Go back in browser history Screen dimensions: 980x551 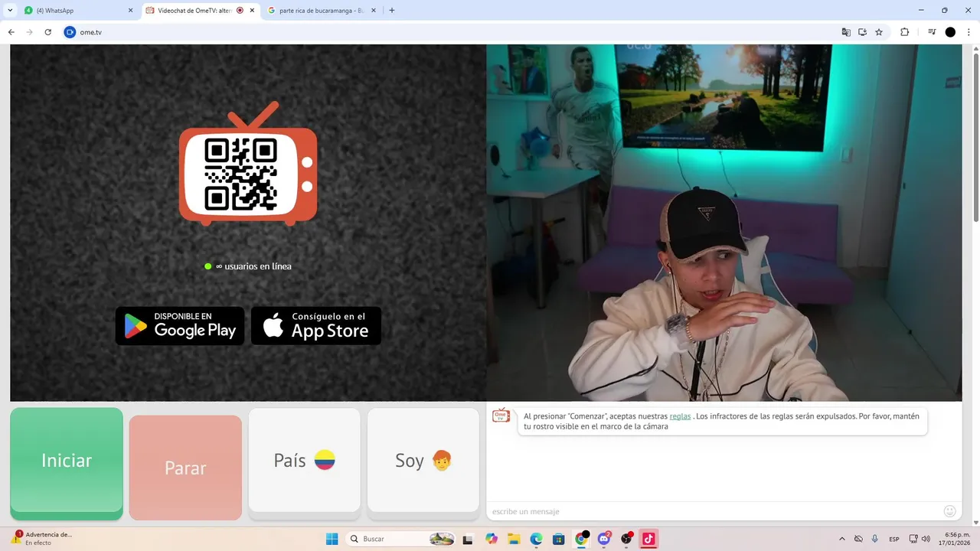[x=11, y=32]
